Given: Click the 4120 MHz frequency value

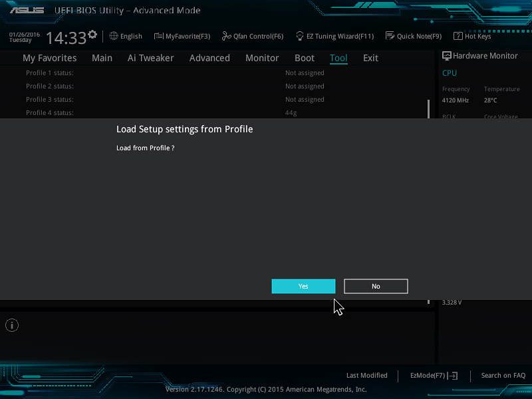Looking at the screenshot, I should 456,100.
